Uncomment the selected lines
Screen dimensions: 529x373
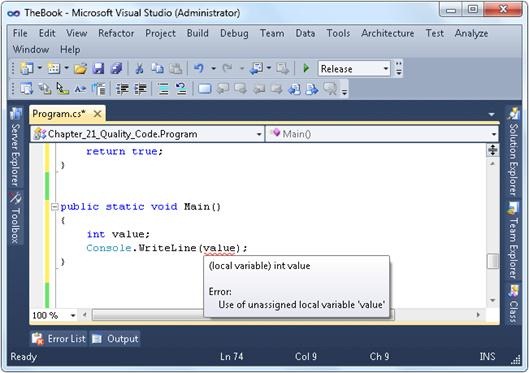coord(182,89)
